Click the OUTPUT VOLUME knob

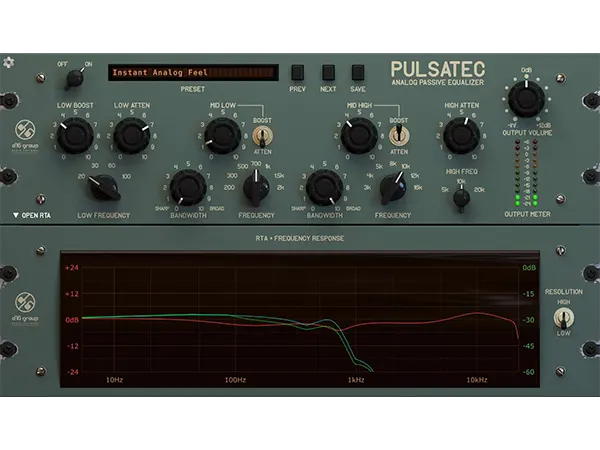[527, 99]
